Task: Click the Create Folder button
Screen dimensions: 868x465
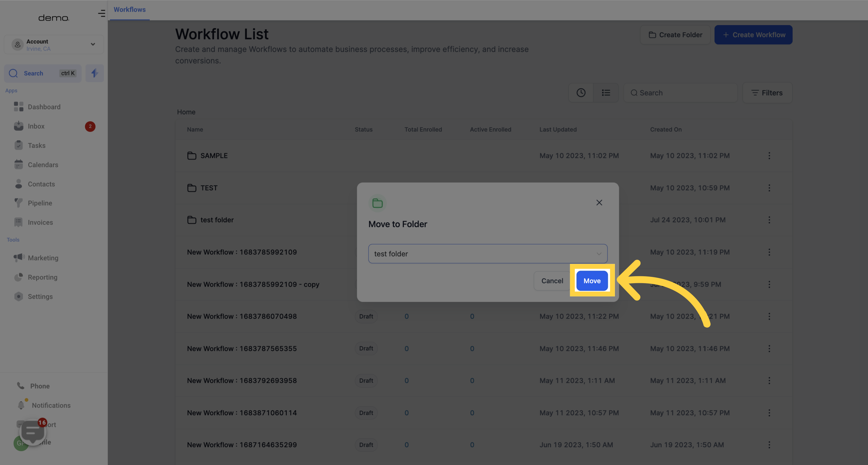Action: point(675,35)
